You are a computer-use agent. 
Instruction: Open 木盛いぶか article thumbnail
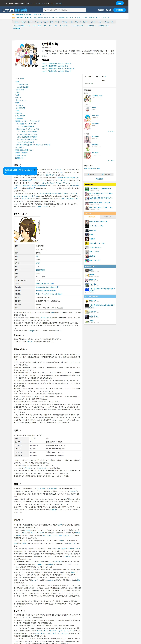(x=88, y=118)
